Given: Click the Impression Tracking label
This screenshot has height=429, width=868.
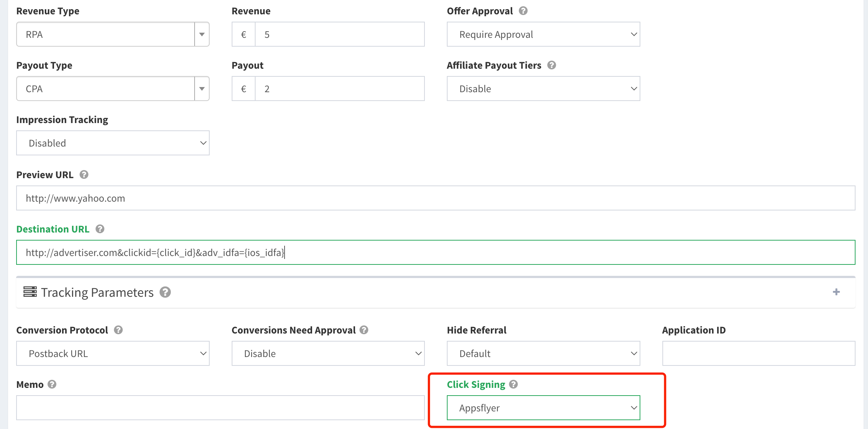Looking at the screenshot, I should (62, 120).
